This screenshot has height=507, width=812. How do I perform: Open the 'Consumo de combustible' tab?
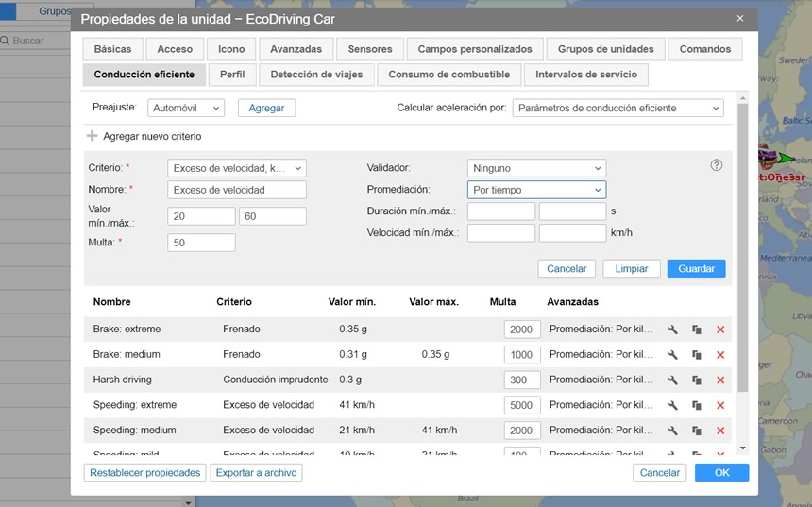[448, 75]
